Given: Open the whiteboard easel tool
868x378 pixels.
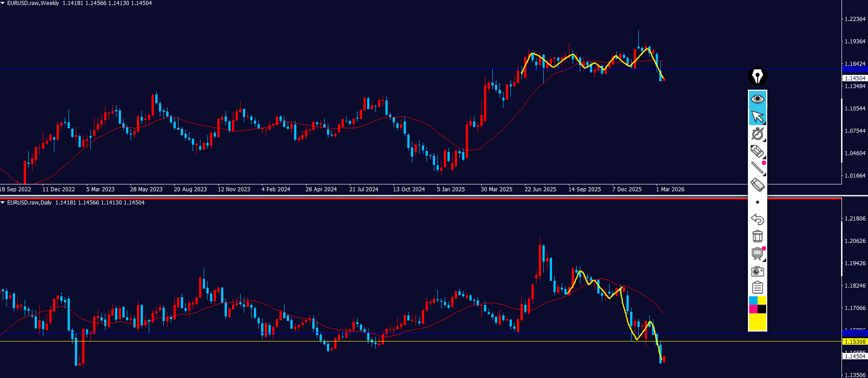Looking at the screenshot, I should click(x=757, y=253).
